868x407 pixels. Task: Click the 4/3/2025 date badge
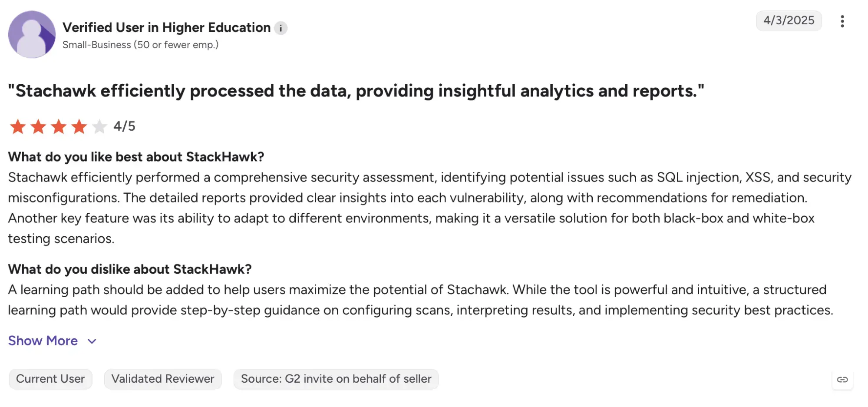789,21
